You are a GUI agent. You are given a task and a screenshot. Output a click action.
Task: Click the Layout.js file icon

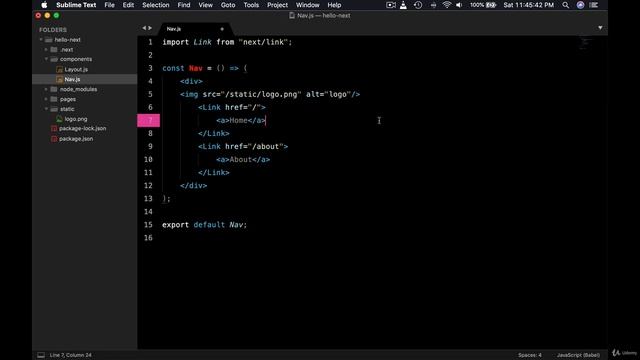pos(59,69)
